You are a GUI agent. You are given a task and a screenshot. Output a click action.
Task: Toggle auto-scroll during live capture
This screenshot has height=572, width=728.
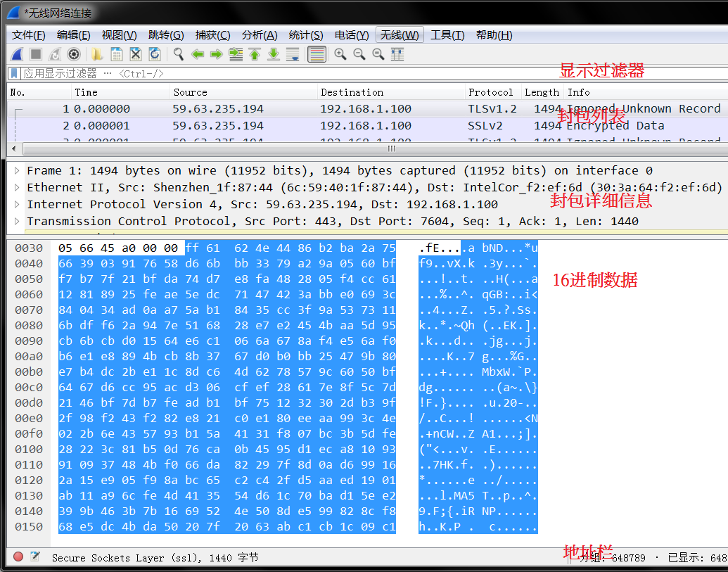[x=293, y=54]
